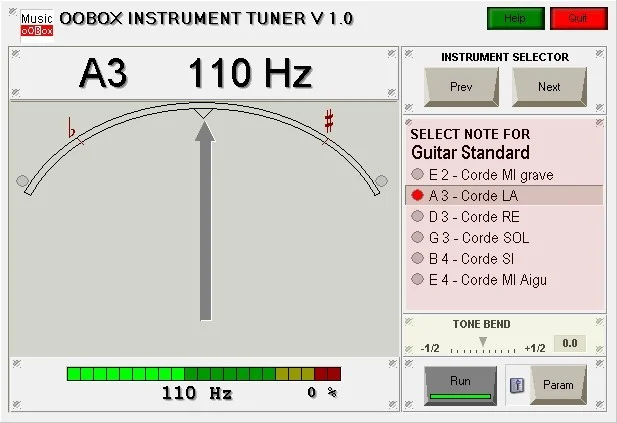Click the Tone Bend slider handle

coord(483,342)
